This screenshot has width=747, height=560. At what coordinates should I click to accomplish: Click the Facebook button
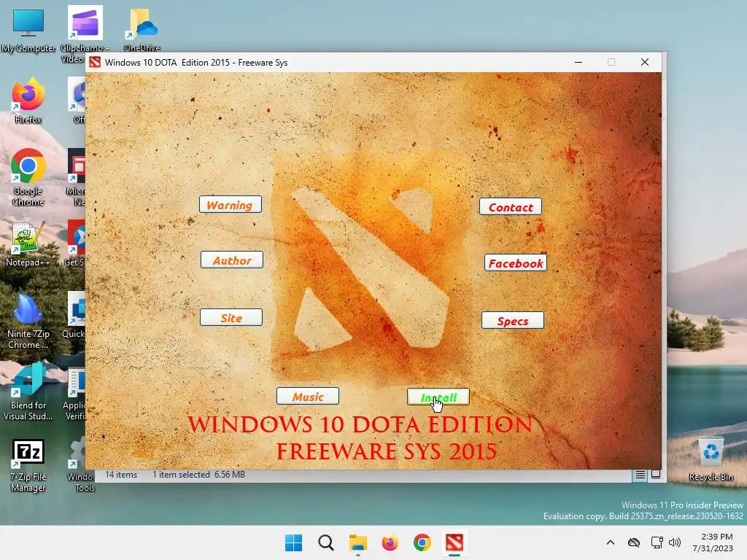[516, 262]
